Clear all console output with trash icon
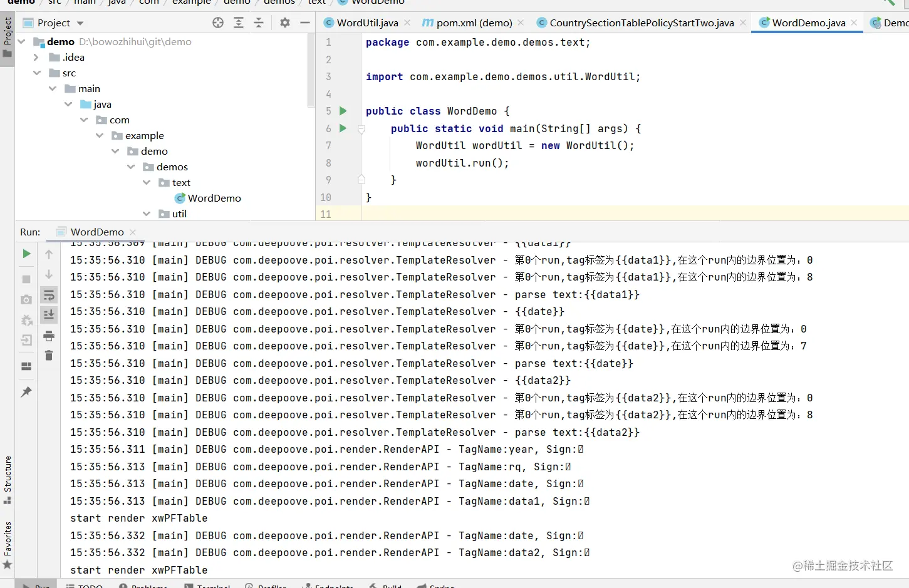The width and height of the screenshot is (909, 588). point(49,356)
